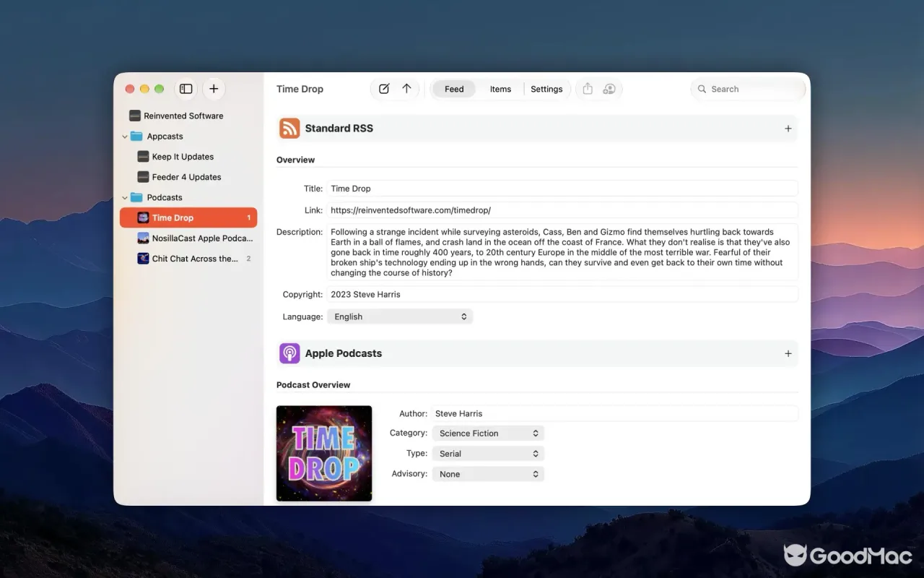The height and width of the screenshot is (578, 924).
Task: Open the Type dropdown showing Serial
Action: 488,454
